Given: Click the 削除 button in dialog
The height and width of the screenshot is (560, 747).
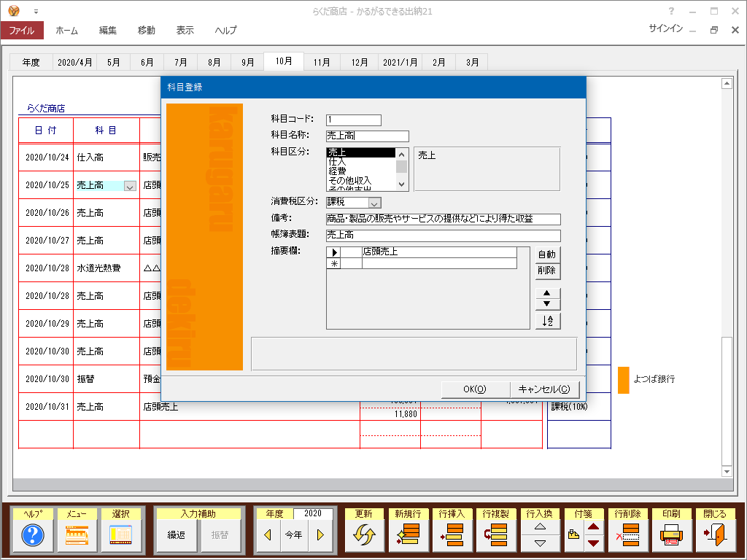Looking at the screenshot, I should coord(547,271).
